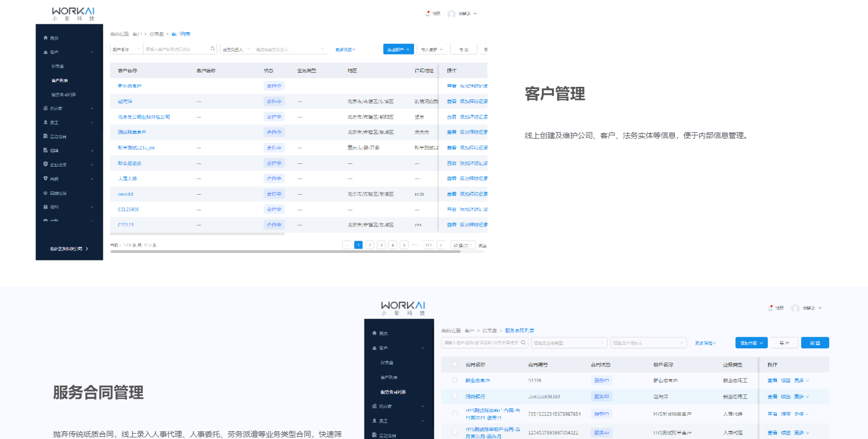The height and width of the screenshot is (439, 868).
Task: Click the contract search input field
Action: (x=485, y=342)
